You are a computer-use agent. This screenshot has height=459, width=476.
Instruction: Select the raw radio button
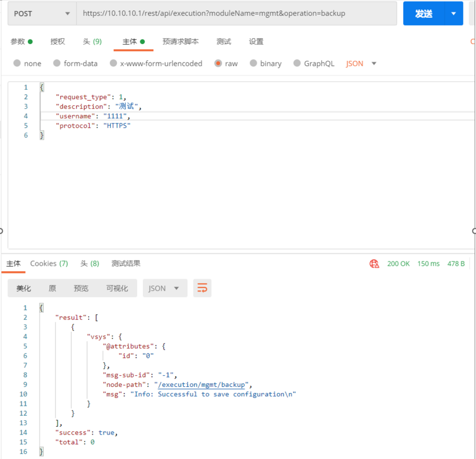[218, 63]
